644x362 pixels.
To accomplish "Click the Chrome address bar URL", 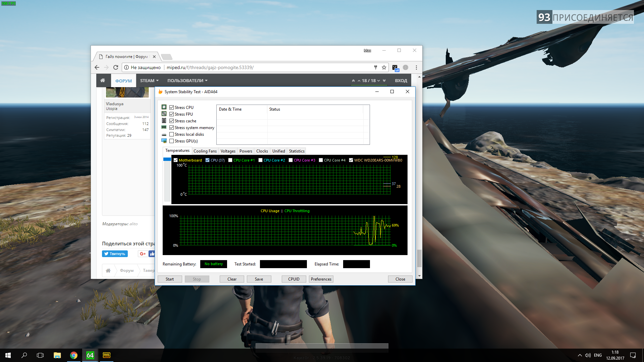I will click(210, 67).
